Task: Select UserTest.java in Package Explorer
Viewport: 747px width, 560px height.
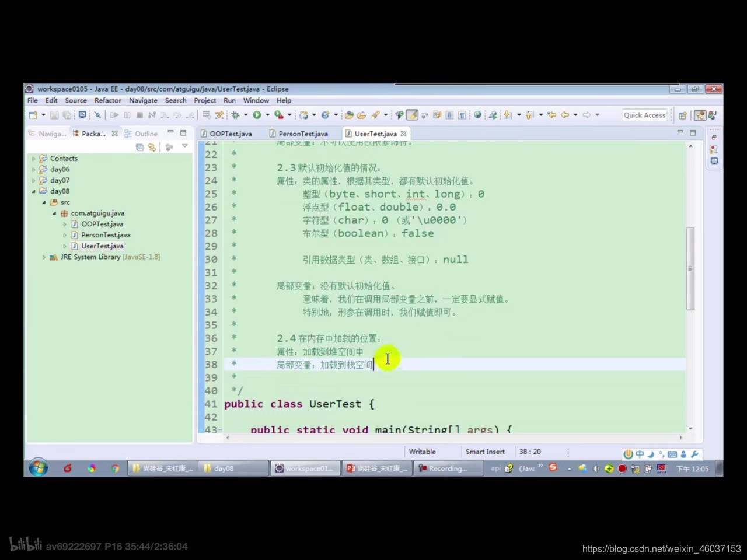Action: [102, 246]
